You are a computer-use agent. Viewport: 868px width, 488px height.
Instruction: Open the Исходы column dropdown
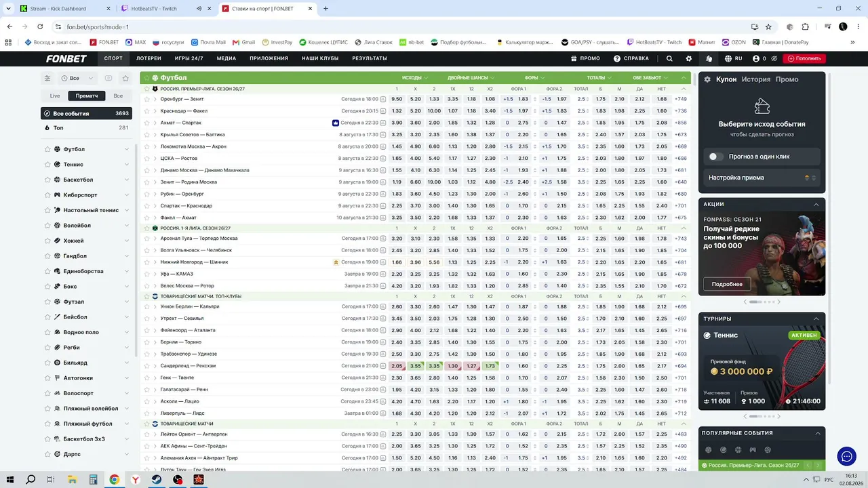pyautogui.click(x=415, y=78)
